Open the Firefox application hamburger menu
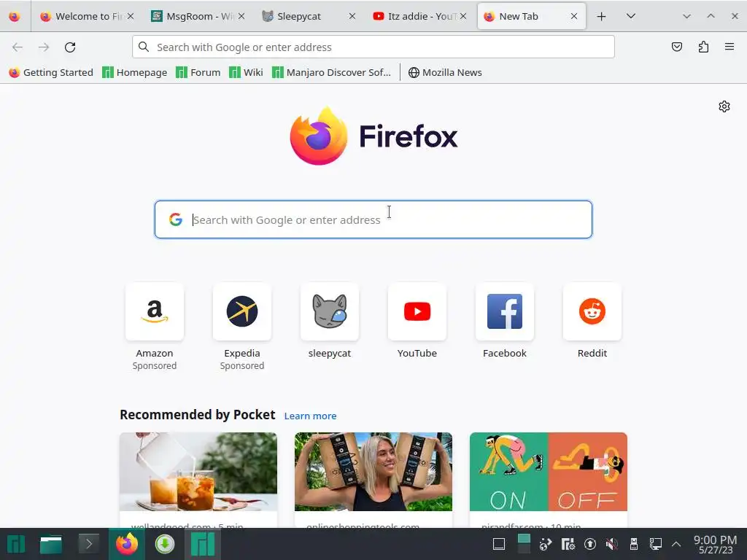This screenshot has width=747, height=560. pos(729,47)
